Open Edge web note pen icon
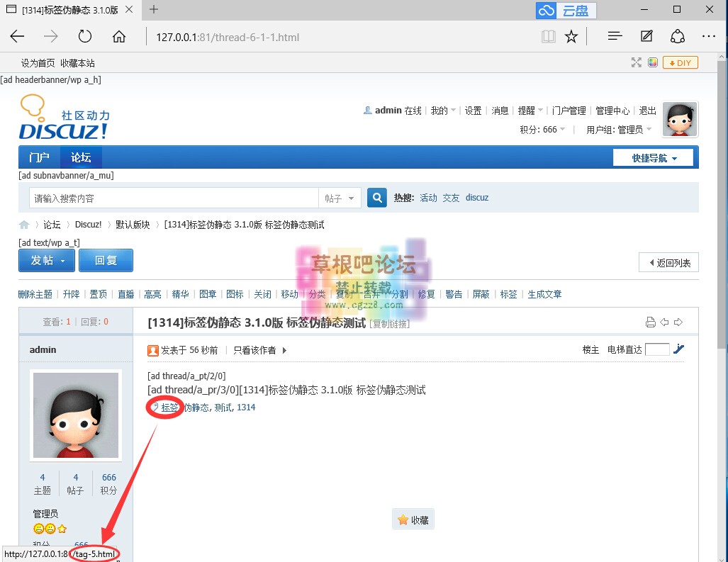Screen dimensions: 728x562 pos(646,37)
